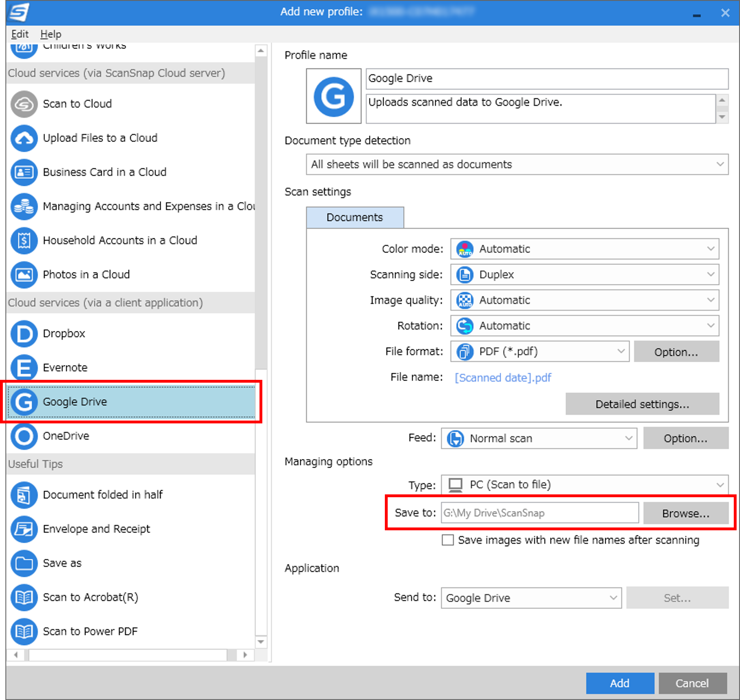Open the Send to dropdown
This screenshot has width=740, height=700.
pos(531,598)
